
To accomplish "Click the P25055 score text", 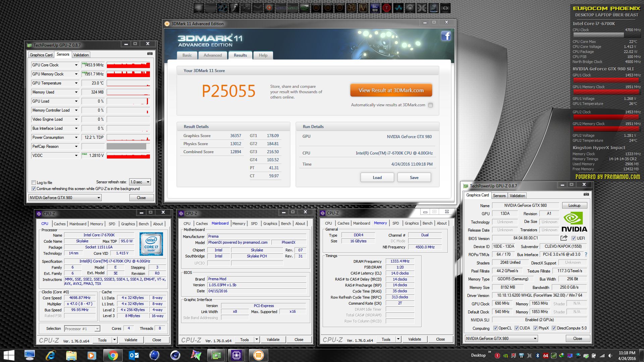I will click(228, 91).
